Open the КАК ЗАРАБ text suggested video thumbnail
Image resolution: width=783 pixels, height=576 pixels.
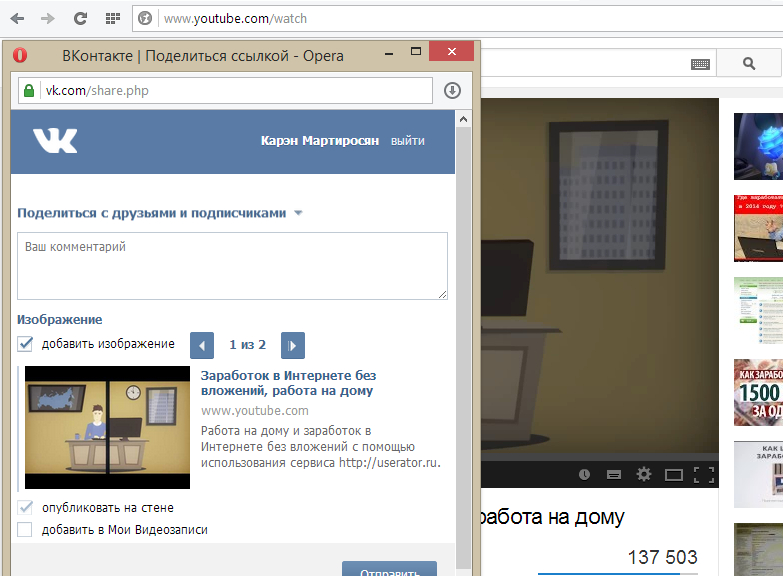[759, 474]
